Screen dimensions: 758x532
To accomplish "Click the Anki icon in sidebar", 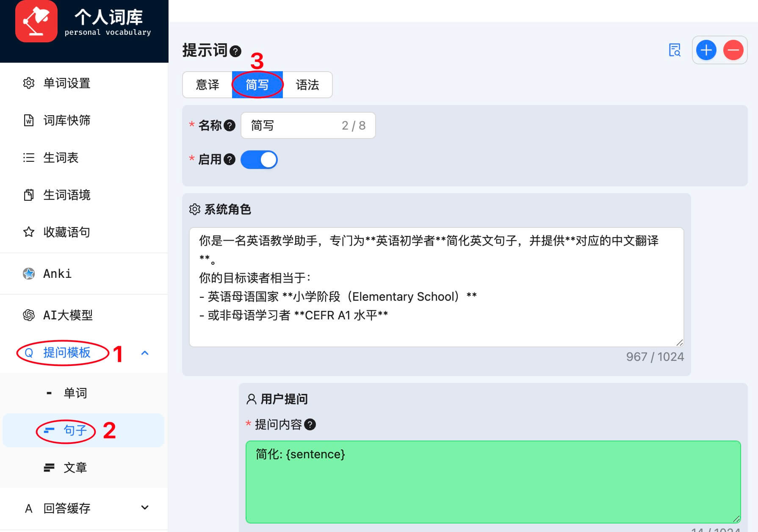I will [x=28, y=273].
